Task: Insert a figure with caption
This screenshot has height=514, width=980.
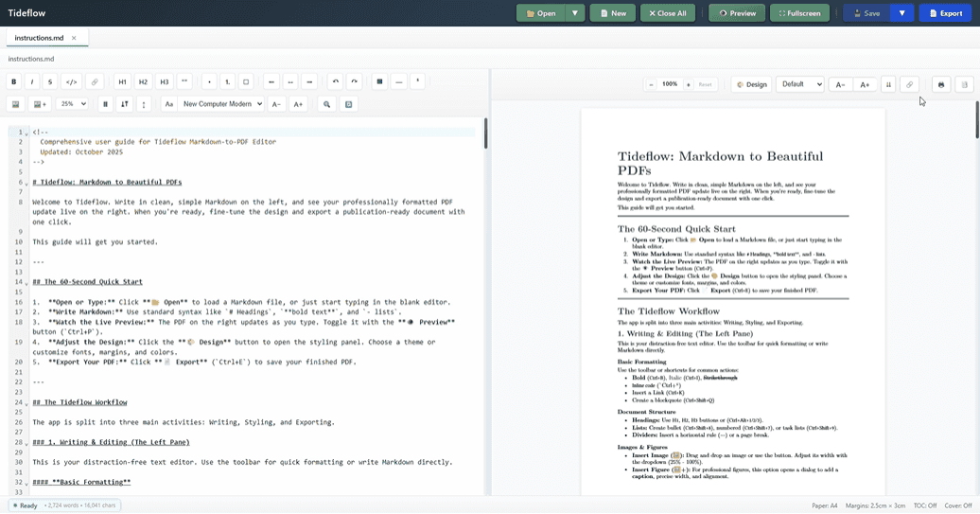Action: coord(40,104)
